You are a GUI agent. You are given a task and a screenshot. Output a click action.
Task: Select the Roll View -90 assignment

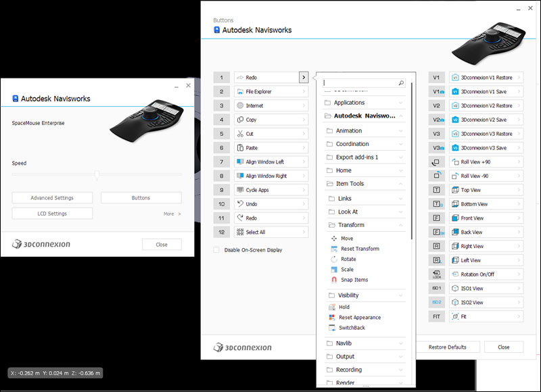(486, 176)
